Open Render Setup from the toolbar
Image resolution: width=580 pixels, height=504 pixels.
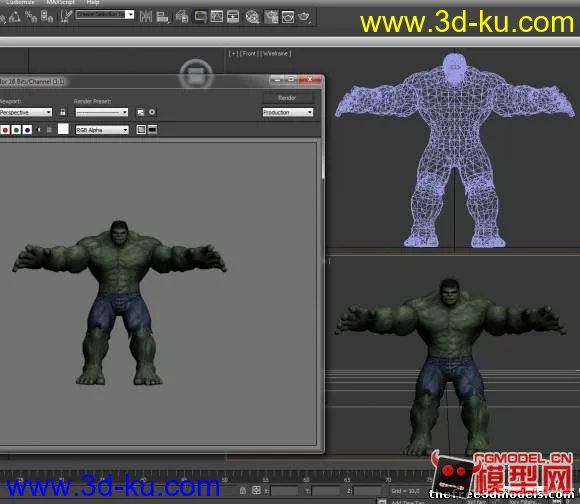pyautogui.click(x=271, y=17)
